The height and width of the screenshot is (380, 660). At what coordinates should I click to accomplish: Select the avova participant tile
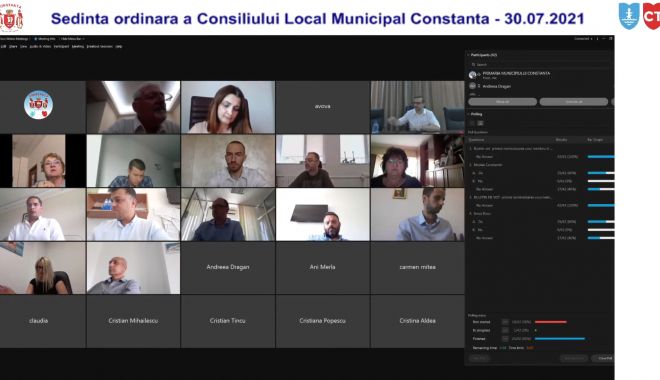322,107
